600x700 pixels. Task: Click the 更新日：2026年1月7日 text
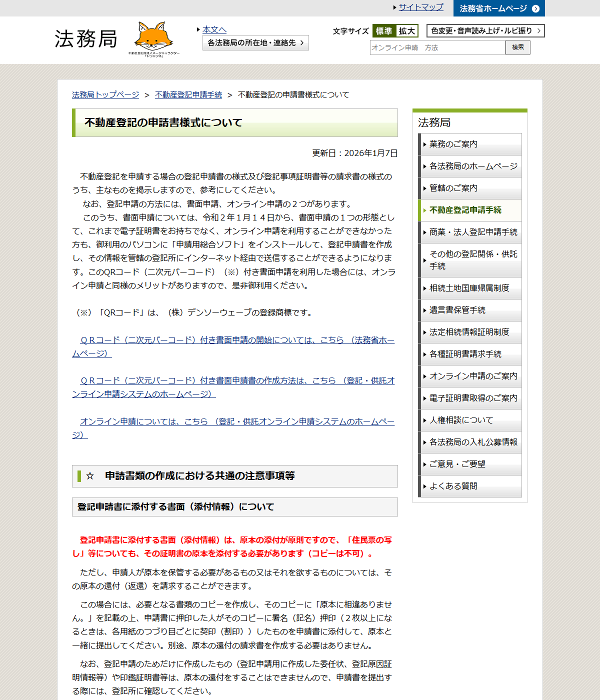tap(355, 153)
